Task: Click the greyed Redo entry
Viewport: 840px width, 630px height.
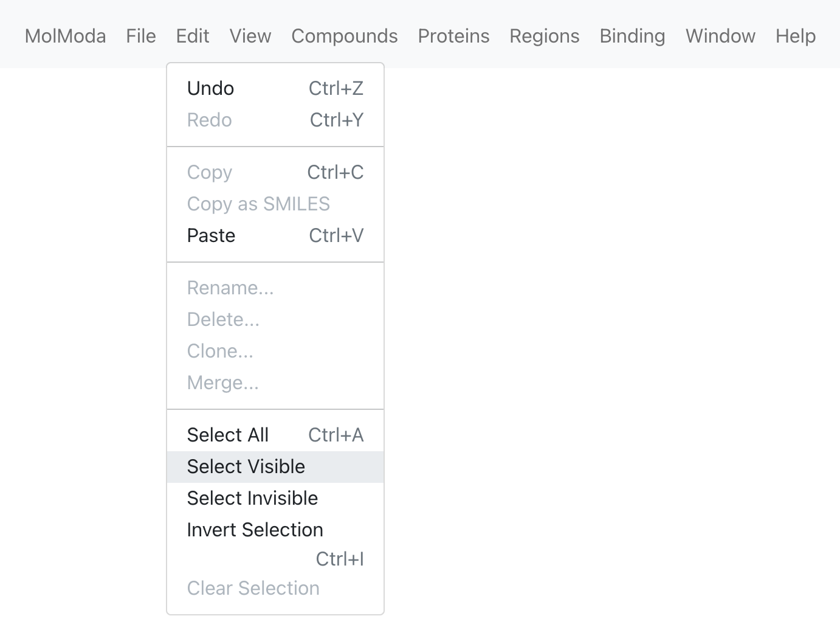Action: [275, 120]
